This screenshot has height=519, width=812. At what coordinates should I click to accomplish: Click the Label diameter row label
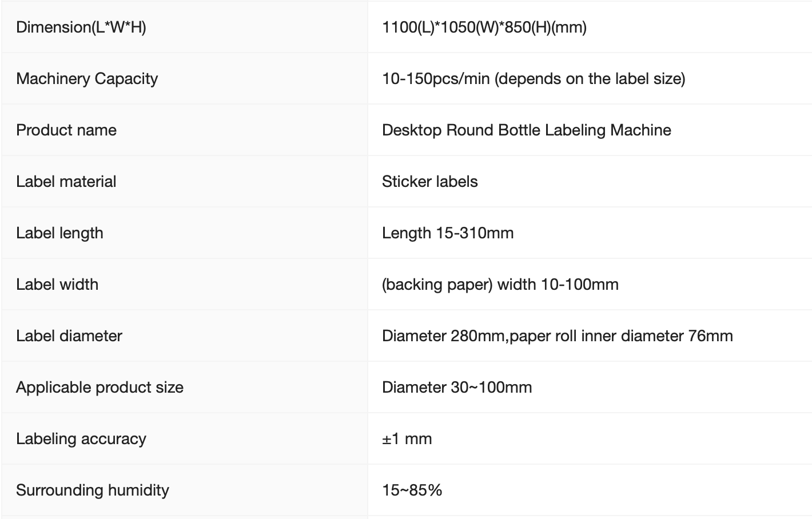point(69,336)
